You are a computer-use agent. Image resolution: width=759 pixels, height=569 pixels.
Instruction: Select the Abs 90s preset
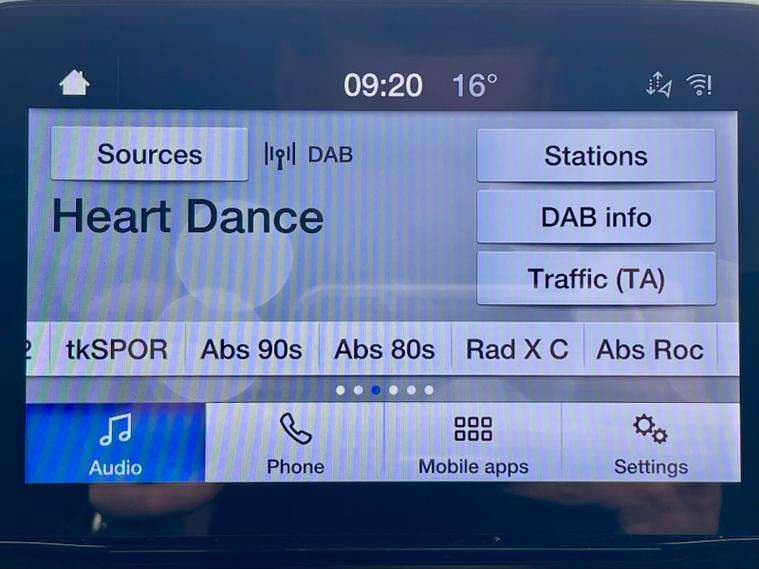252,349
